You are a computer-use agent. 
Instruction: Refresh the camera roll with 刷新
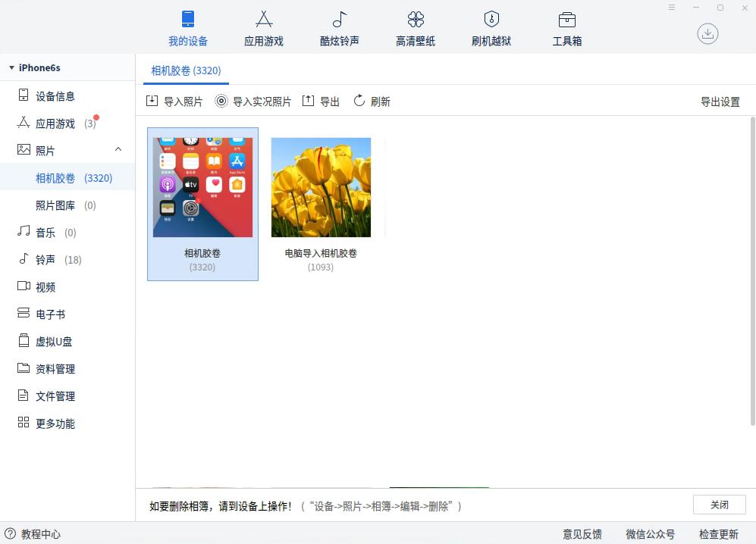(372, 100)
